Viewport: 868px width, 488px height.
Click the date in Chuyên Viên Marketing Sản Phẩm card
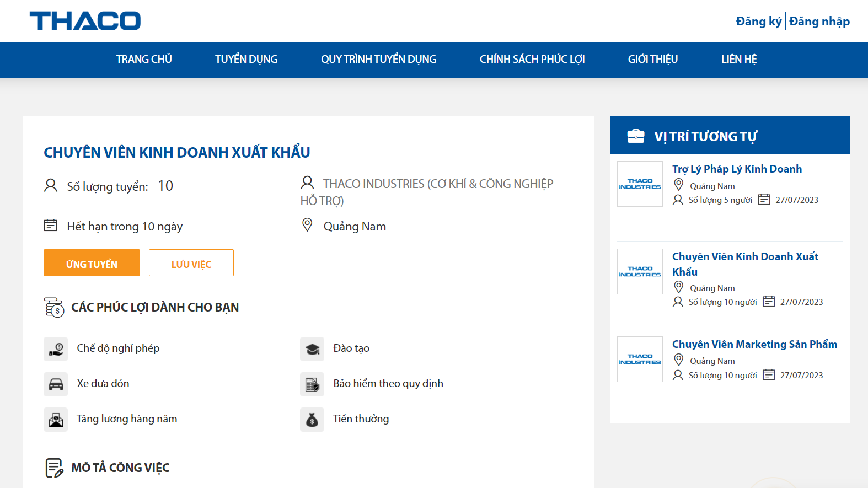(x=801, y=375)
